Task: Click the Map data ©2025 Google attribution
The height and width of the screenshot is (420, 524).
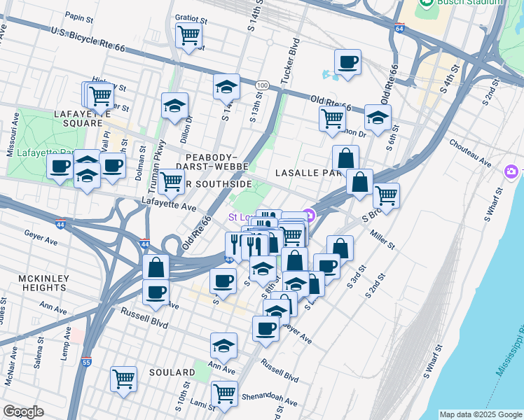Action: point(481,414)
